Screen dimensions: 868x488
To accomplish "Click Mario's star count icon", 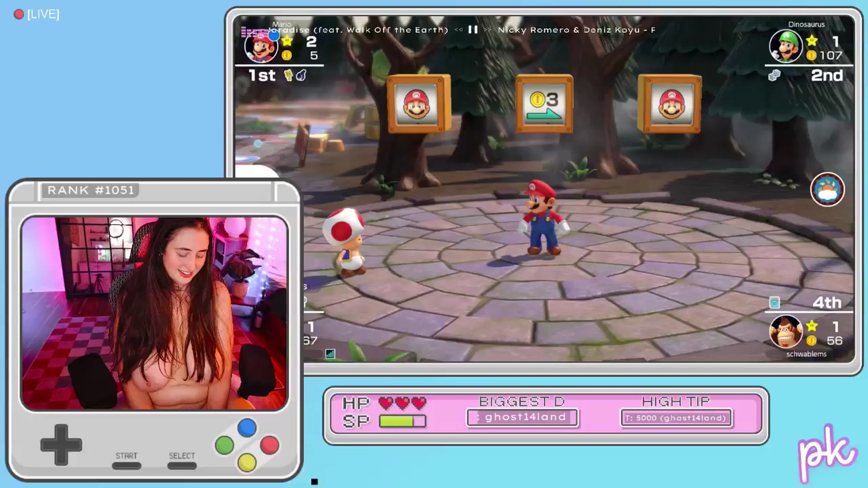I will [x=288, y=41].
